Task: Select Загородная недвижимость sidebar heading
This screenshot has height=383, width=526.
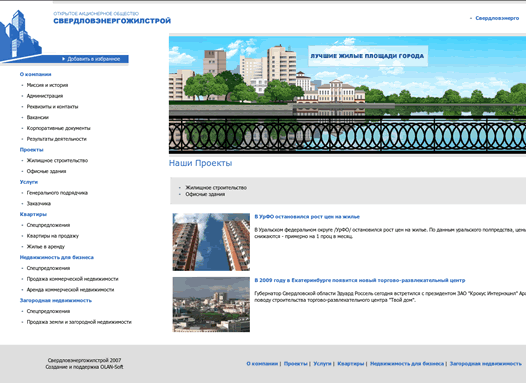Action: tap(55, 300)
